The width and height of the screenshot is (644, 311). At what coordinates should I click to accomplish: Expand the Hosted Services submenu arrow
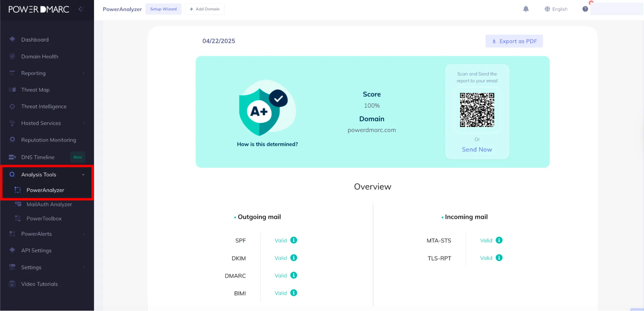[84, 123]
